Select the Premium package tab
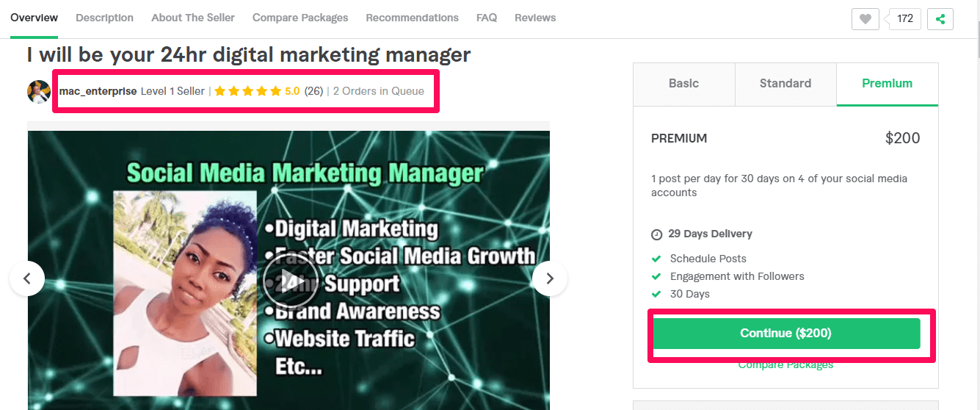The height and width of the screenshot is (410, 980). (887, 84)
